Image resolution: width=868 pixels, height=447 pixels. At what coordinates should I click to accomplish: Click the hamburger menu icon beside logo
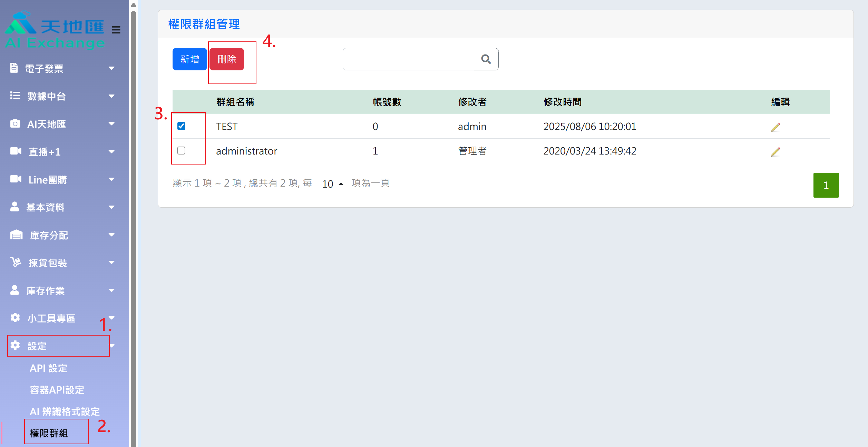(116, 30)
